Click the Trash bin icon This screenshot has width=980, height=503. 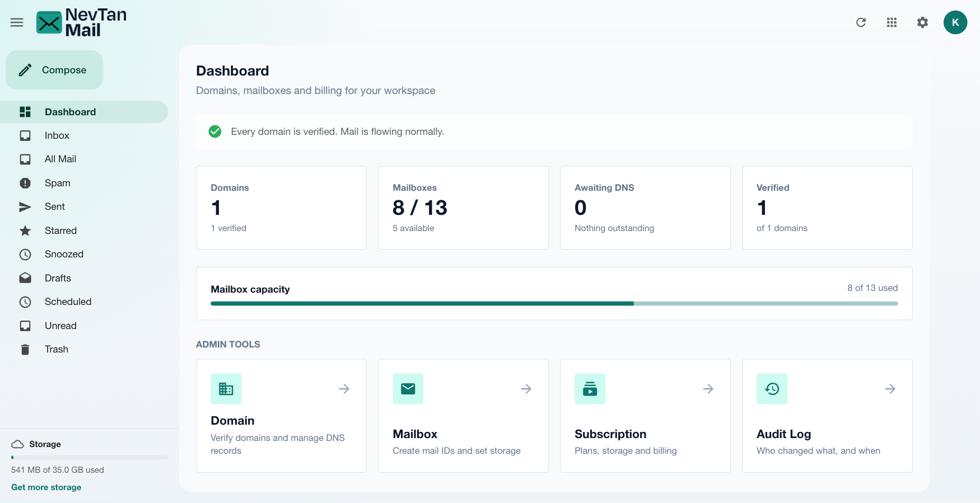25,350
